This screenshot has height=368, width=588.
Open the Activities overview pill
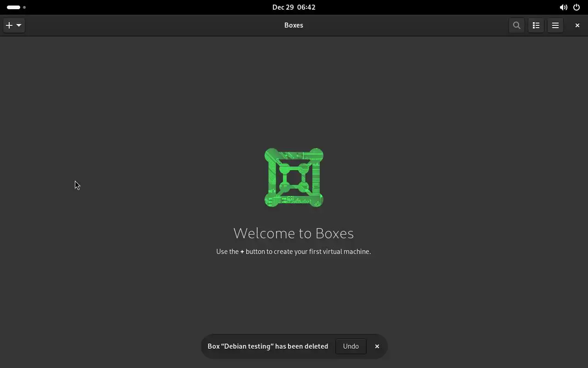pyautogui.click(x=17, y=7)
